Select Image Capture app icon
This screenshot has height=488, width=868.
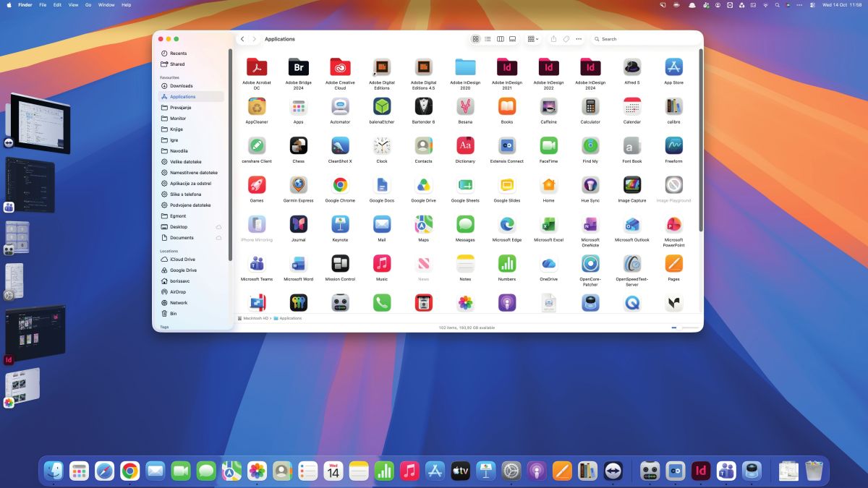631,184
